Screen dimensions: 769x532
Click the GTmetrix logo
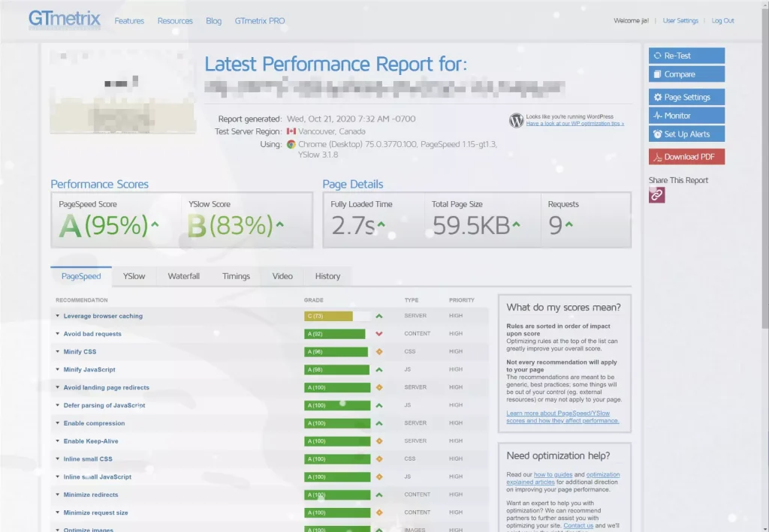[x=65, y=20]
